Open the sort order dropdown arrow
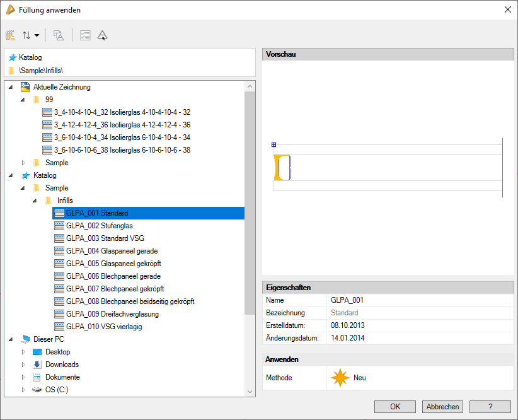This screenshot has width=518, height=420. pyautogui.click(x=37, y=36)
